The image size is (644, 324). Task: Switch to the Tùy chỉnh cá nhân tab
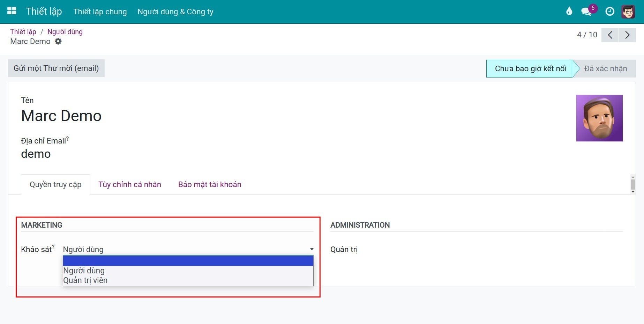coord(130,184)
